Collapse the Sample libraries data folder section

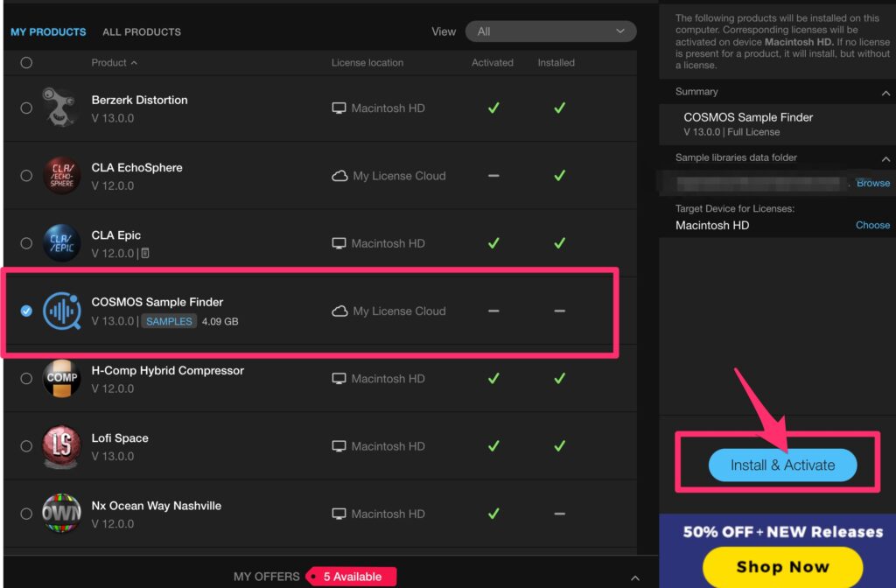coord(885,159)
